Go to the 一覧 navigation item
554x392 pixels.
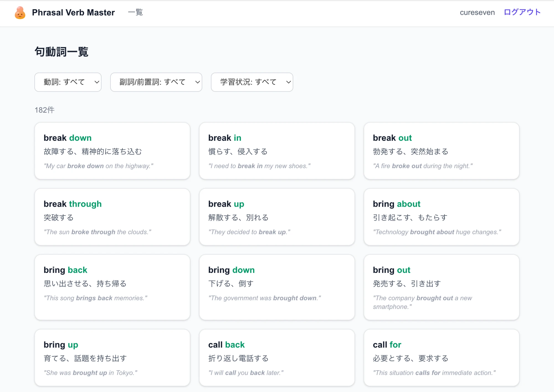click(x=135, y=12)
